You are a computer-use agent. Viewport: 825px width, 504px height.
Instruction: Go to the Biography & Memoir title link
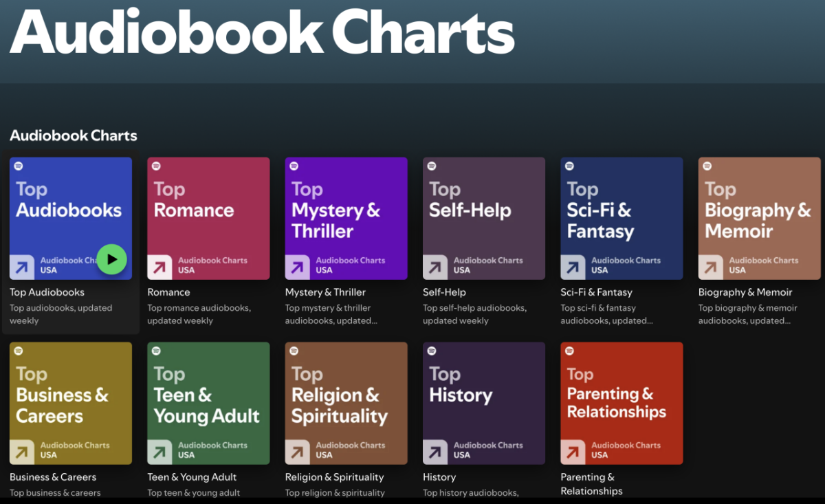click(745, 292)
